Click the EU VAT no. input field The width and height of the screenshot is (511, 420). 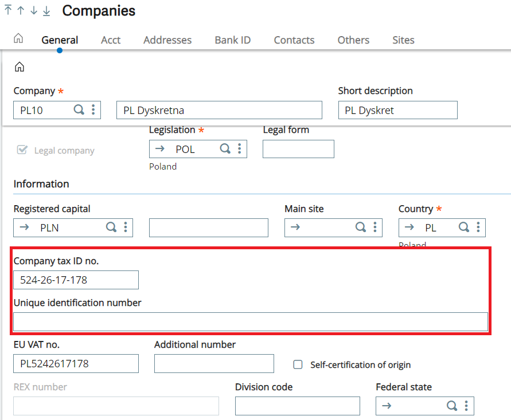[76, 363]
